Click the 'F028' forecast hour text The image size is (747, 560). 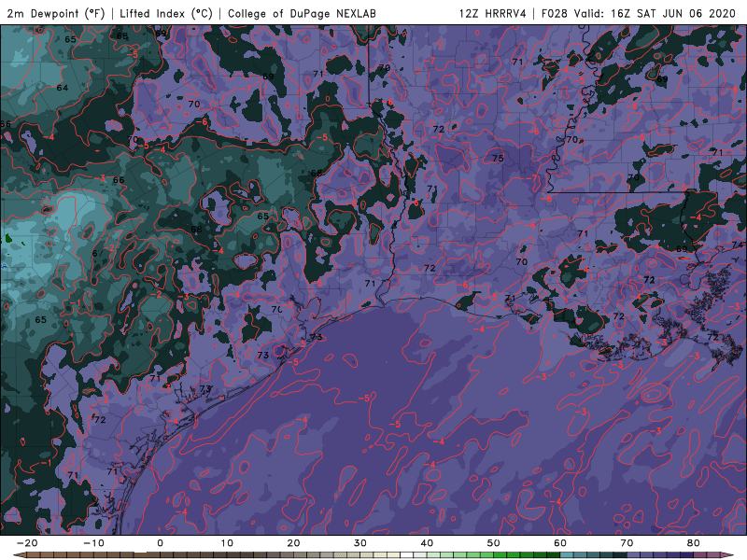(554, 13)
